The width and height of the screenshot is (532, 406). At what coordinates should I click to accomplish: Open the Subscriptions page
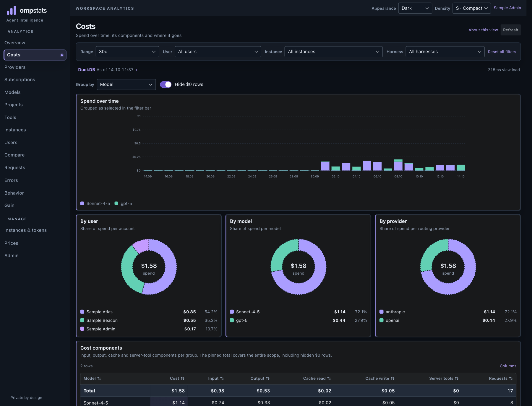[x=20, y=80]
